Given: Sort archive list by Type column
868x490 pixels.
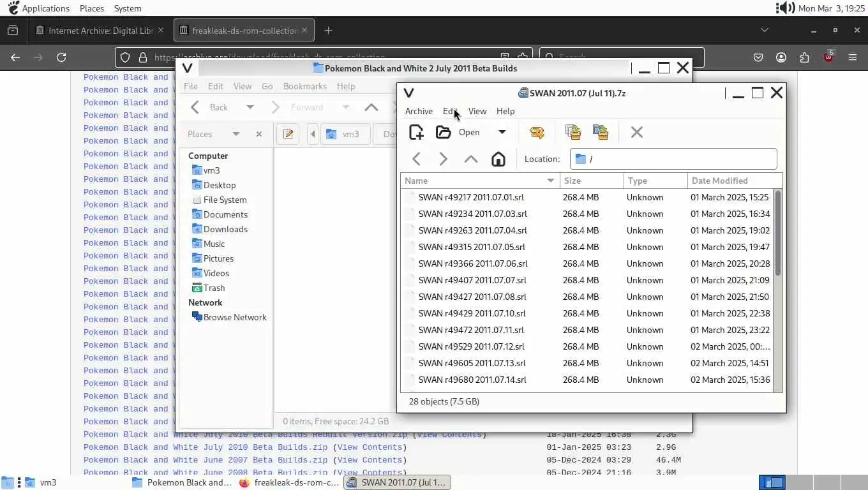Looking at the screenshot, I should [x=655, y=181].
